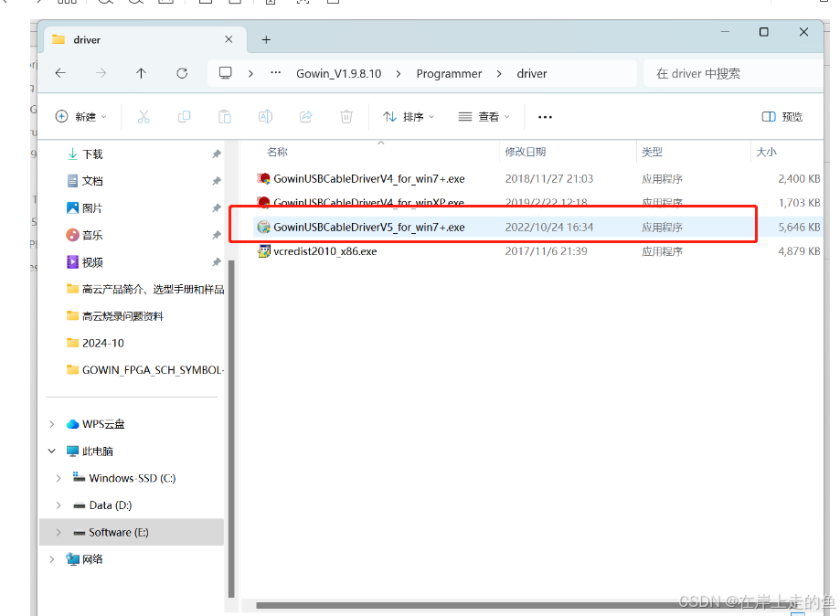
Task: Sort by 大小 column header
Action: tap(766, 152)
